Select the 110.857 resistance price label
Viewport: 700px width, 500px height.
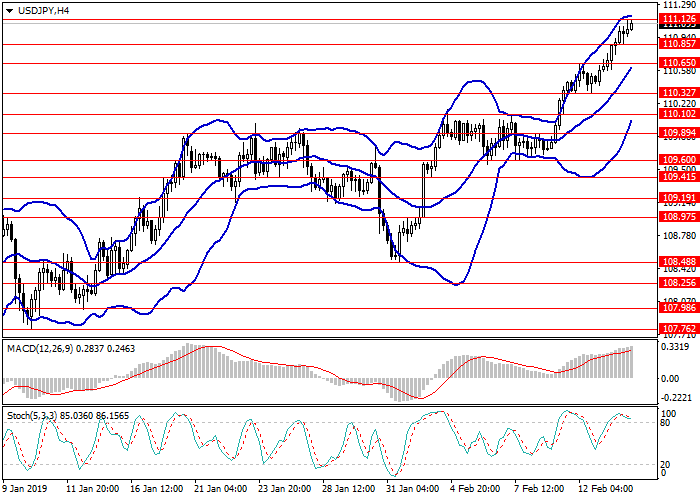point(678,44)
